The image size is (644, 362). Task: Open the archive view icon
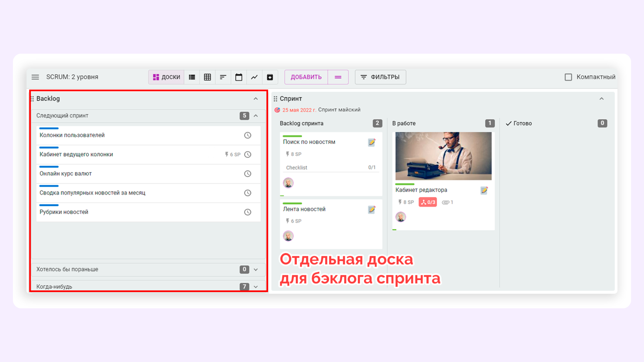tap(270, 77)
